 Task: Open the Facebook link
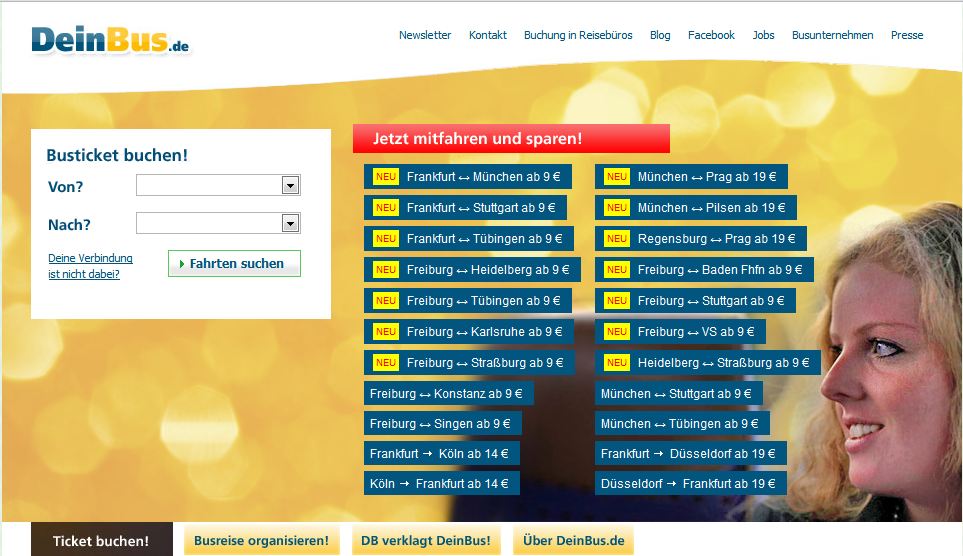click(711, 35)
